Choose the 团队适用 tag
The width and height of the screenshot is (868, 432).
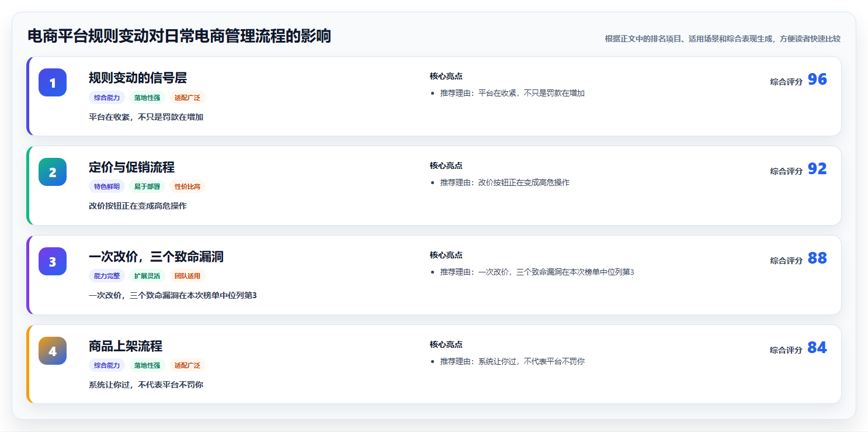[188, 277]
